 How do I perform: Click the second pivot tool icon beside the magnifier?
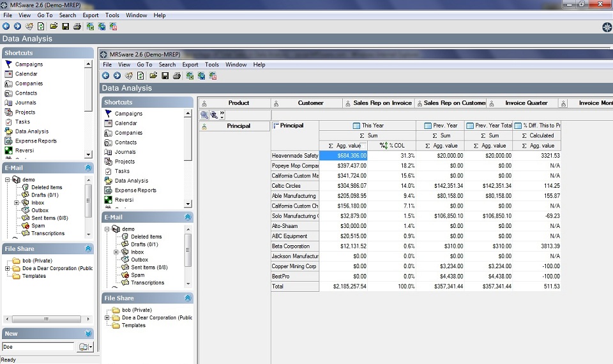(x=214, y=115)
